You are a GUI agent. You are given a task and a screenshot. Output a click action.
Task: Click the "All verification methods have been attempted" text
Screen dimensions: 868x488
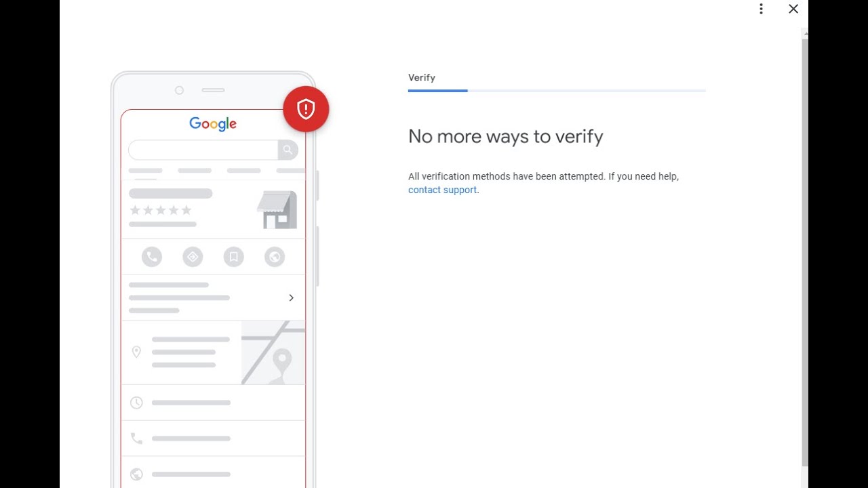tap(507, 176)
